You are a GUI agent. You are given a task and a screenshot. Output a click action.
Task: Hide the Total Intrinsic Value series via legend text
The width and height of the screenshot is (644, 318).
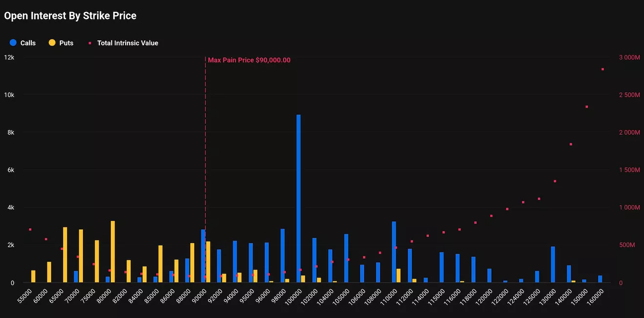[127, 43]
